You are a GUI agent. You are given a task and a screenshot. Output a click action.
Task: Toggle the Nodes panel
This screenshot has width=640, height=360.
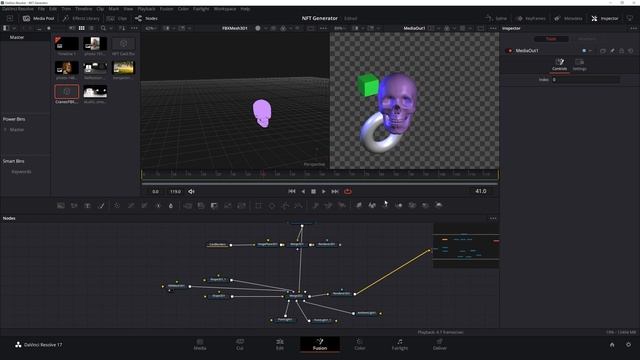(146, 18)
